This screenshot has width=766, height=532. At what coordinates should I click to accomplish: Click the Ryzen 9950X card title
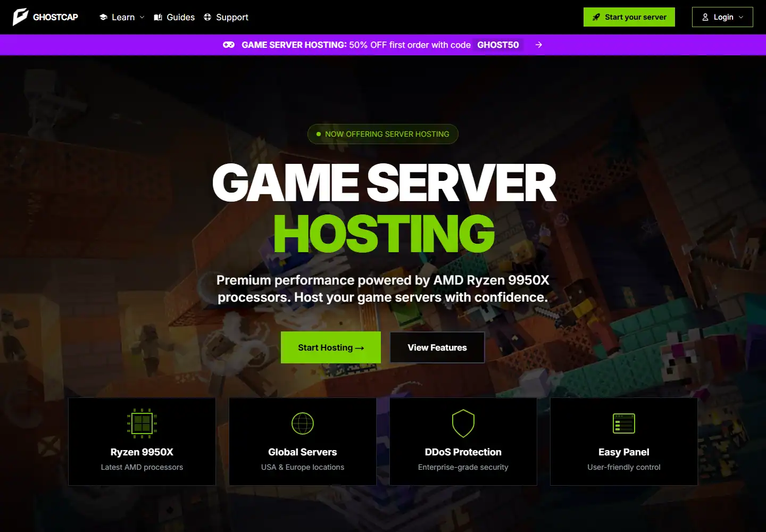(x=142, y=452)
